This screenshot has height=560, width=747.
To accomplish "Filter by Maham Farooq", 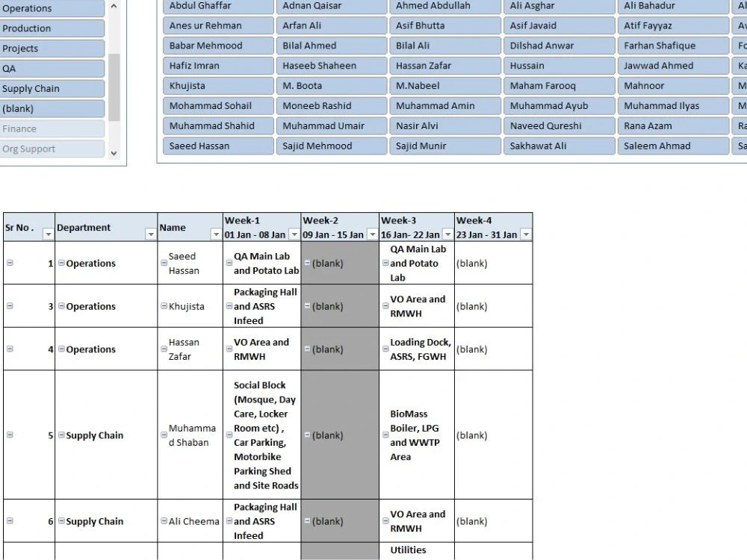I will pyautogui.click(x=560, y=85).
